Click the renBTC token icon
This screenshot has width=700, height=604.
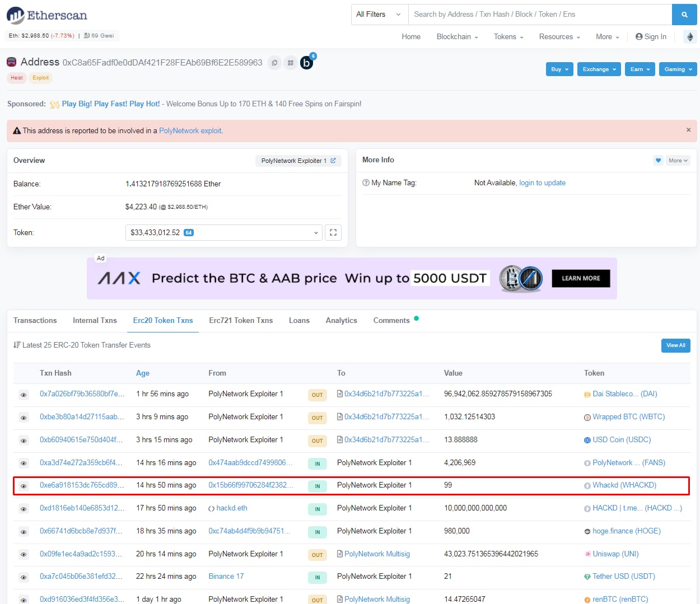[x=587, y=600]
